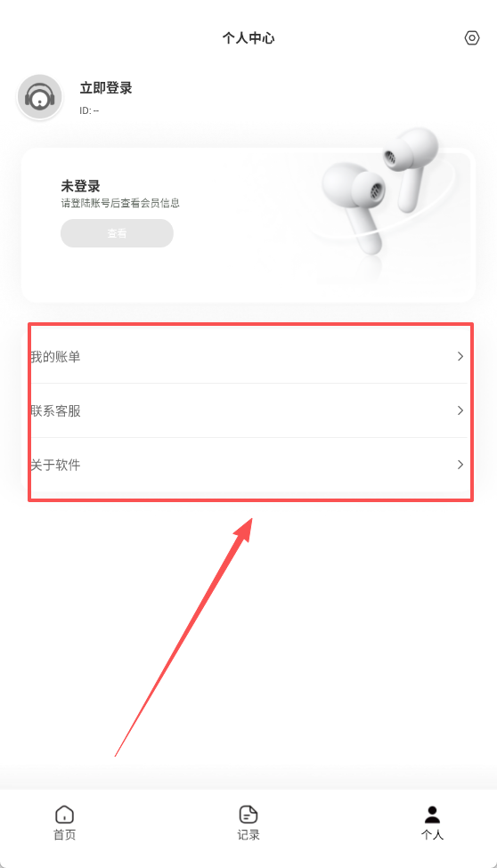Tap the 个人中心 page title

click(x=248, y=38)
